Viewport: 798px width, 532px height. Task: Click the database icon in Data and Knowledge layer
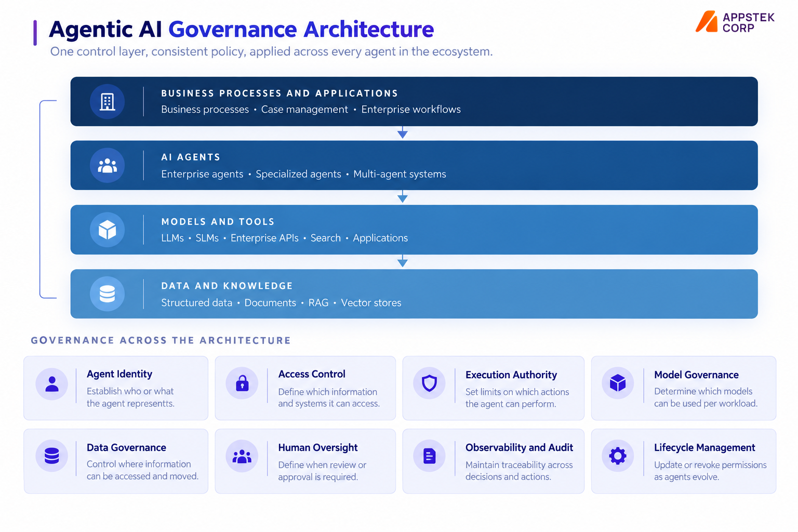pyautogui.click(x=107, y=294)
